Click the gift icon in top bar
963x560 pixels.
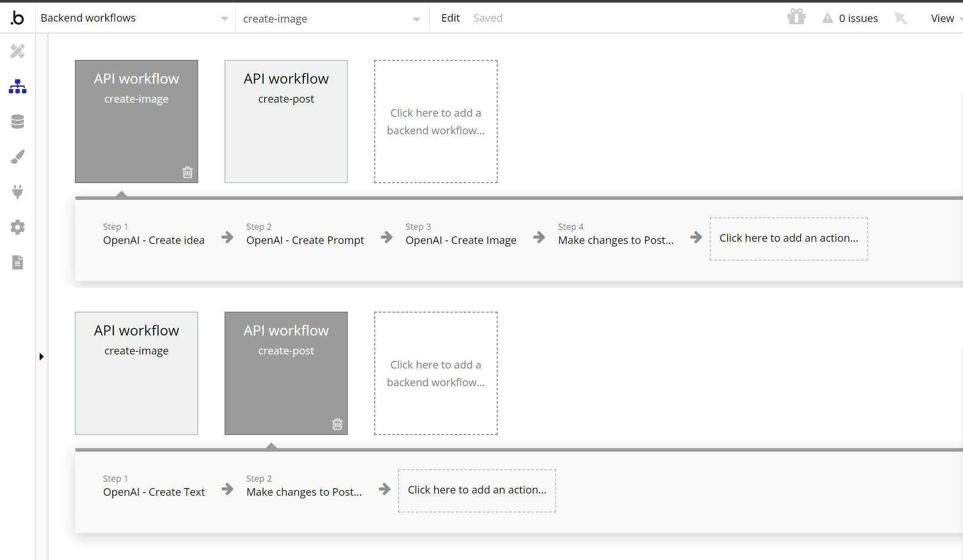(796, 18)
